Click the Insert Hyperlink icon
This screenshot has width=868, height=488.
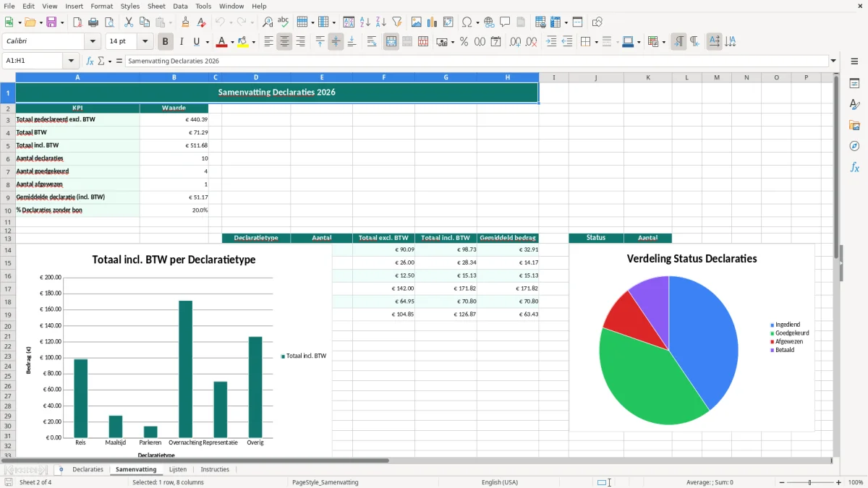click(x=489, y=22)
